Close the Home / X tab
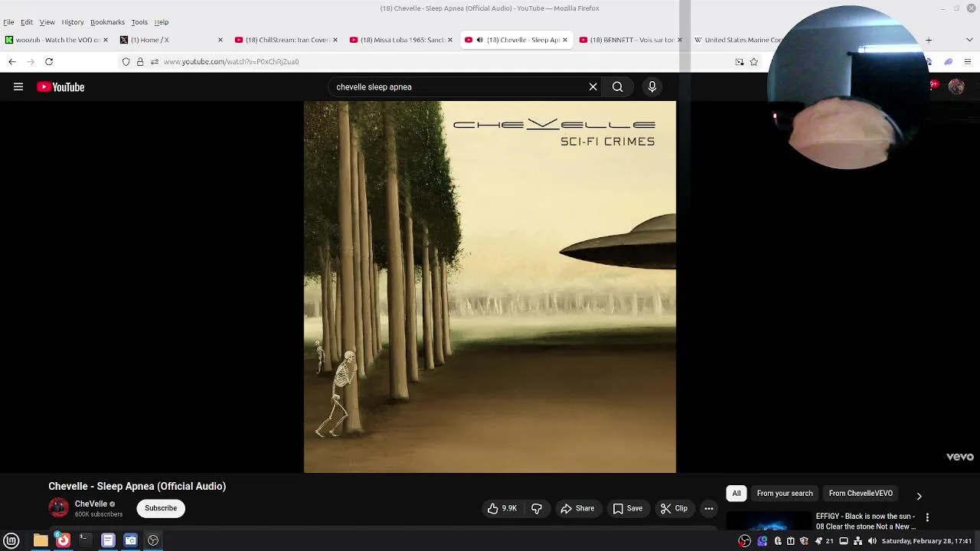 coord(220,40)
